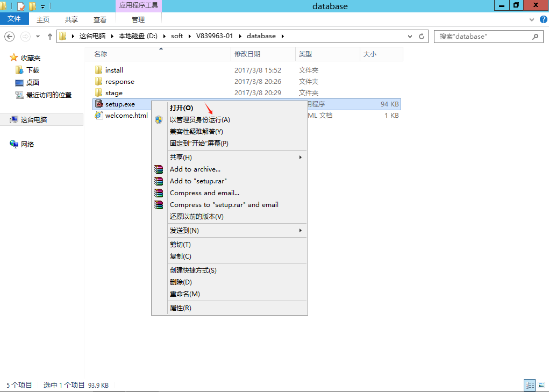
Task: Click the quick access properties icon
Action: click(20, 6)
